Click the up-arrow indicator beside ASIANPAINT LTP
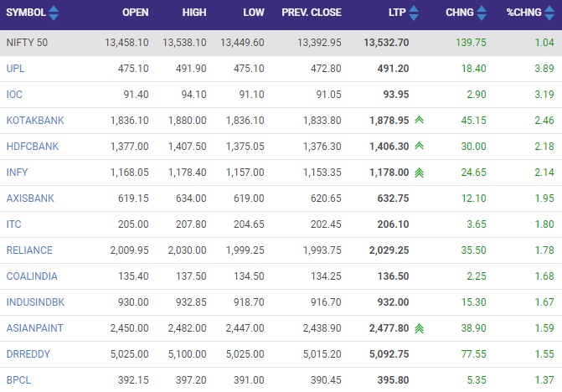 click(419, 328)
